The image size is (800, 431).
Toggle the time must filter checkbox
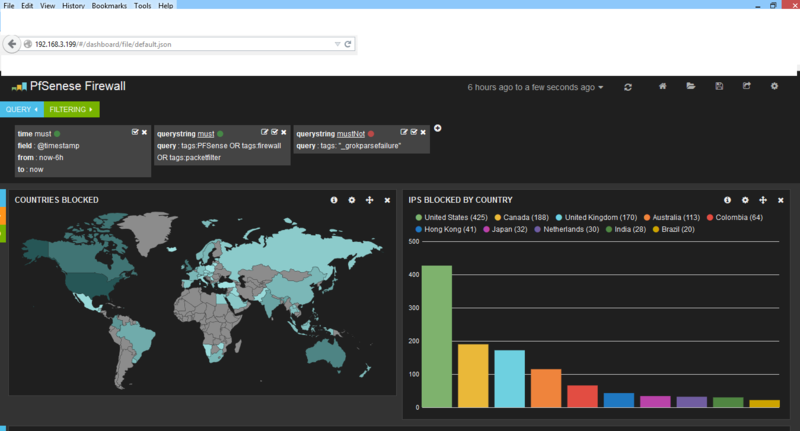pos(135,132)
